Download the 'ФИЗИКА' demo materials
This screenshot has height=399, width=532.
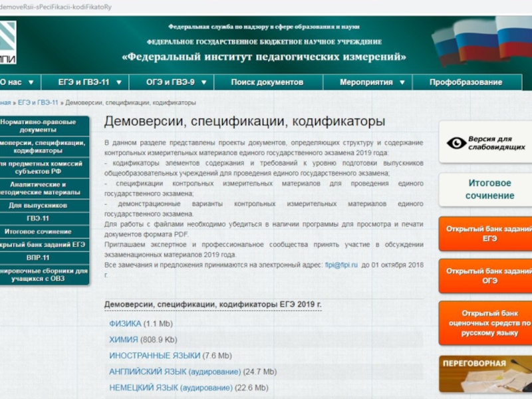tap(125, 324)
